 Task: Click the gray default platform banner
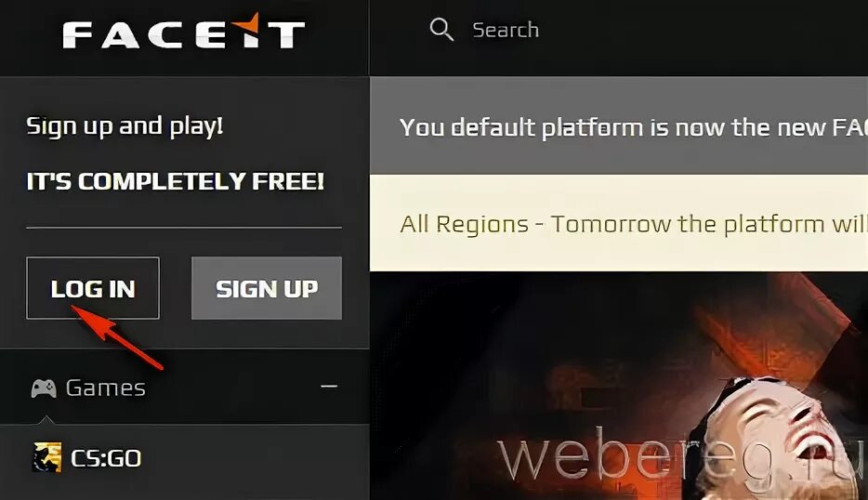pos(619,125)
